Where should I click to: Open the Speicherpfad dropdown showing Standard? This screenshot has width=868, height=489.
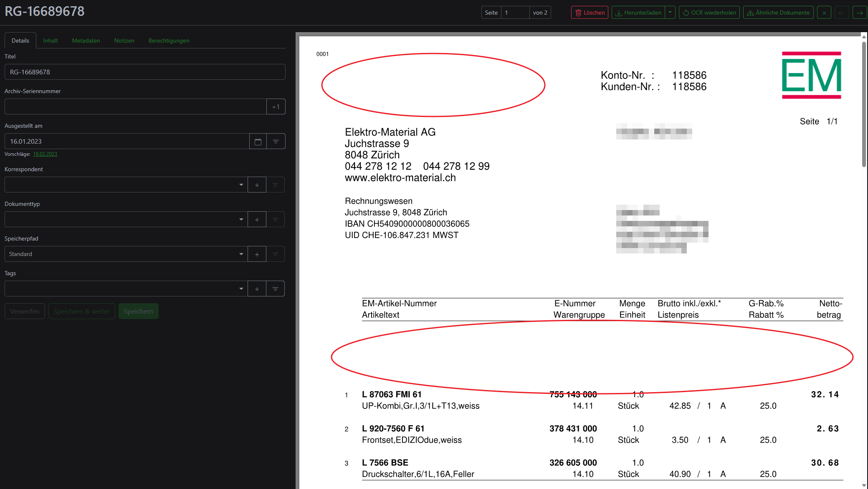point(241,253)
